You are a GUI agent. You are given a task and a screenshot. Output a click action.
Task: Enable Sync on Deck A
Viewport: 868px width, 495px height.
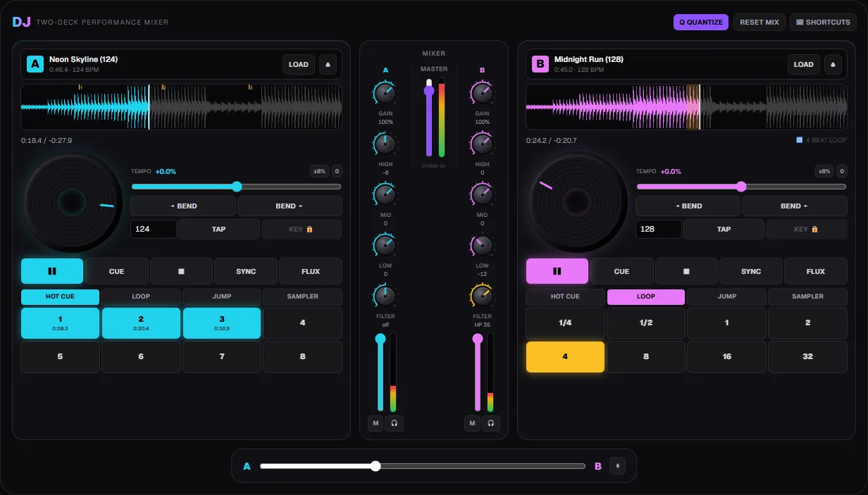[246, 271]
